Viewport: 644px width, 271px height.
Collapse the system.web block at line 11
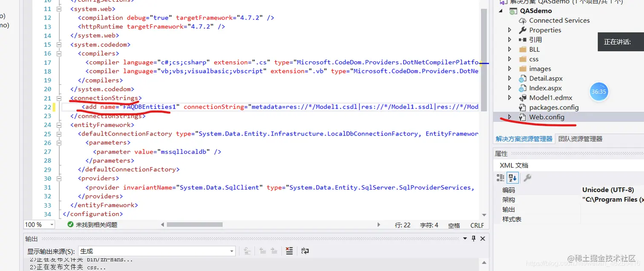click(x=59, y=9)
